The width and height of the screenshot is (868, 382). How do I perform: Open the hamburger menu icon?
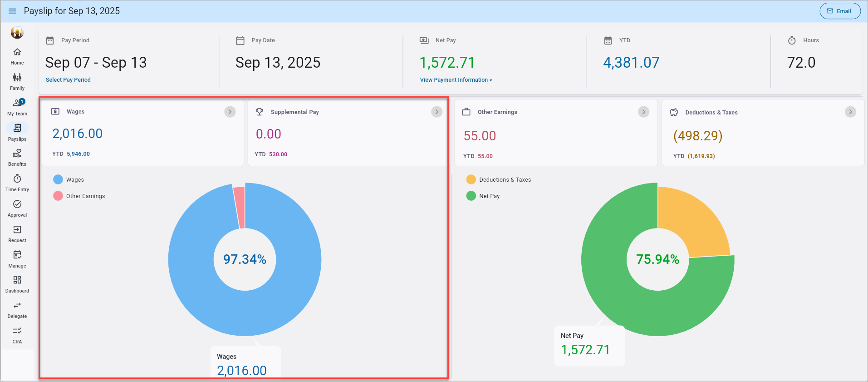[12, 11]
